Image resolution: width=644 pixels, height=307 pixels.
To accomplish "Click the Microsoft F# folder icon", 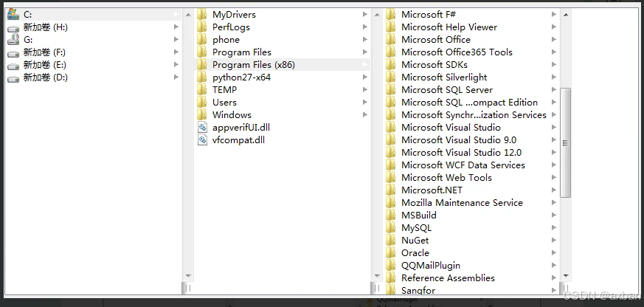I will point(390,14).
